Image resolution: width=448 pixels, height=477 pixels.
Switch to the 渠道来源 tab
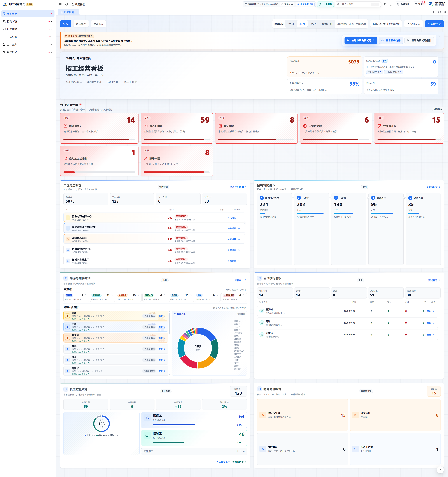[98, 24]
